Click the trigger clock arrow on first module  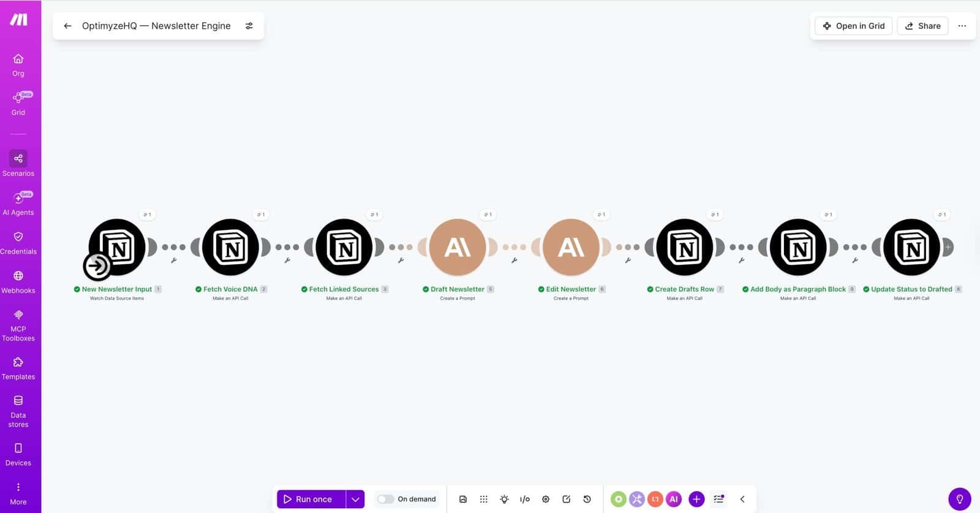tap(97, 266)
